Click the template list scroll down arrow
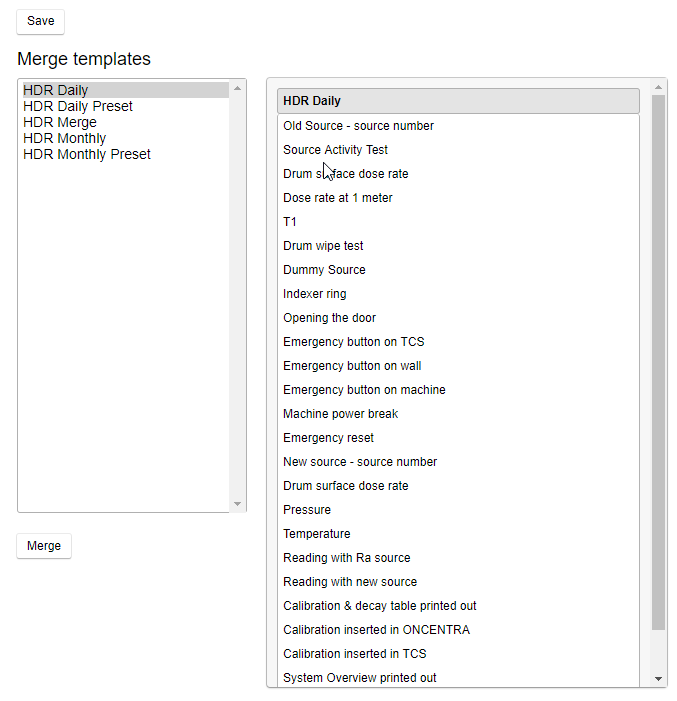The height and width of the screenshot is (701, 677). coord(237,504)
